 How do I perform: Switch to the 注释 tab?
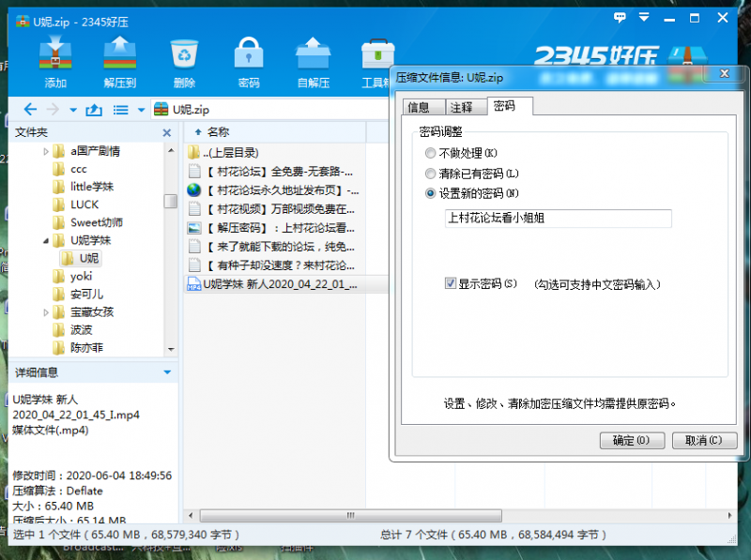click(461, 107)
